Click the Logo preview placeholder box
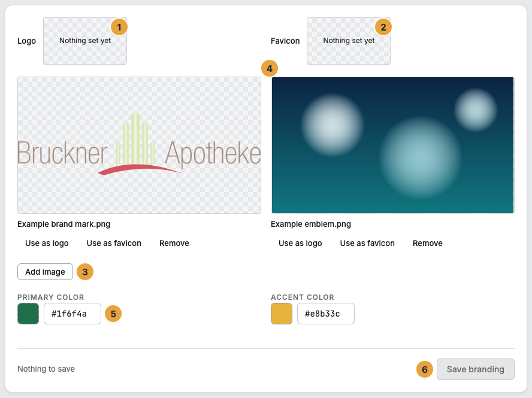The image size is (532, 398). click(85, 41)
